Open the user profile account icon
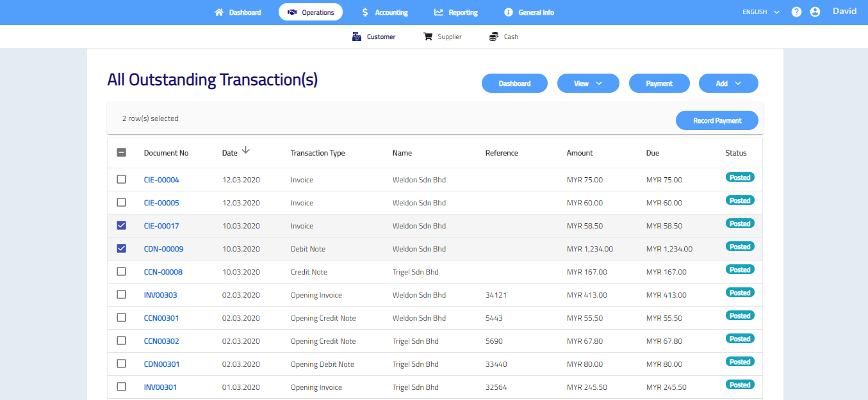The height and width of the screenshot is (400, 868). [815, 12]
